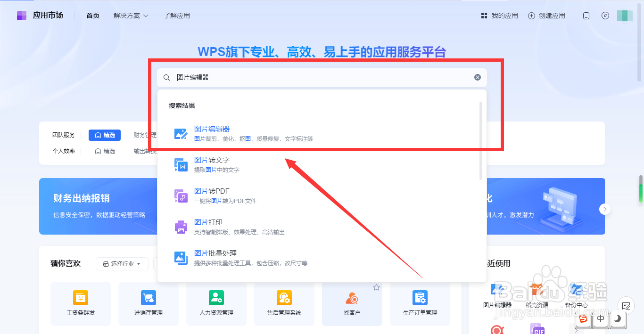
Task: Click the 图片批量处理 result icon
Action: click(181, 258)
